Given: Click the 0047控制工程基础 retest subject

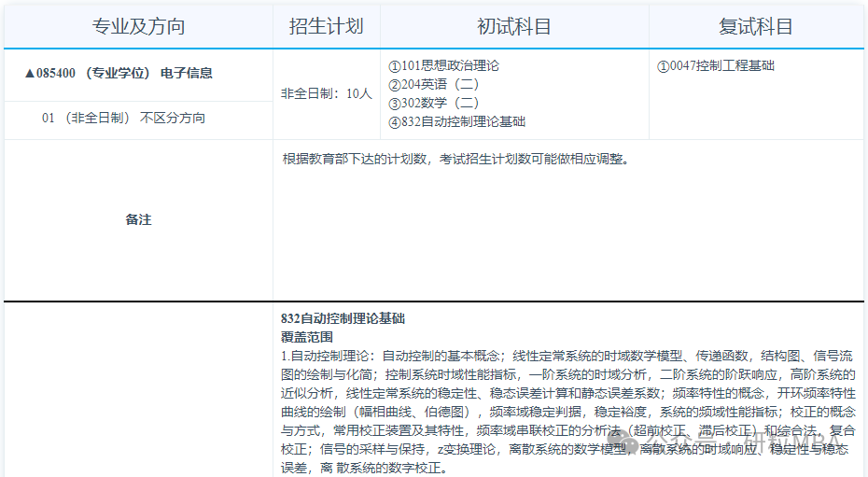Looking at the screenshot, I should [716, 66].
